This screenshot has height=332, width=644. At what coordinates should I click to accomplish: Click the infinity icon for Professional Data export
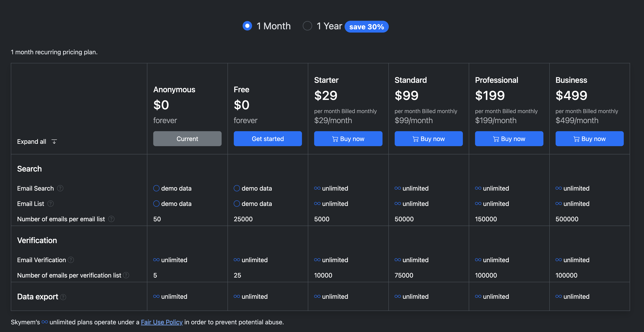coord(478,296)
